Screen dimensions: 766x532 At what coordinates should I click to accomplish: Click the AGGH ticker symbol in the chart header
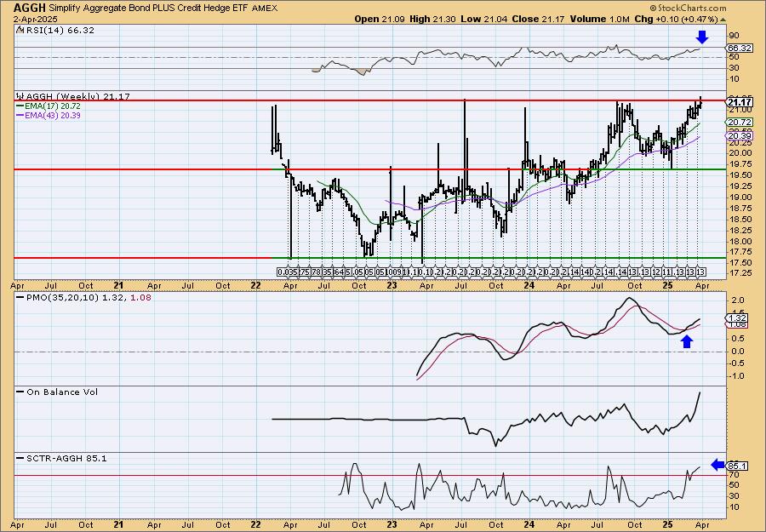29,8
